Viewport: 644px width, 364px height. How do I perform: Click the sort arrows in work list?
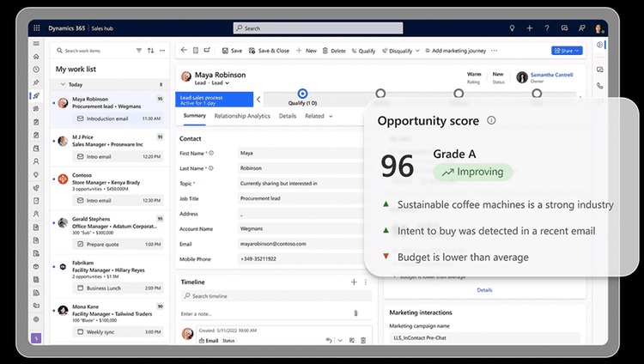pyautogui.click(x=151, y=51)
